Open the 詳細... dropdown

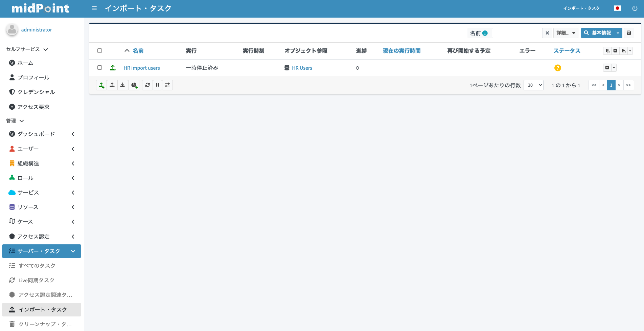coord(566,33)
